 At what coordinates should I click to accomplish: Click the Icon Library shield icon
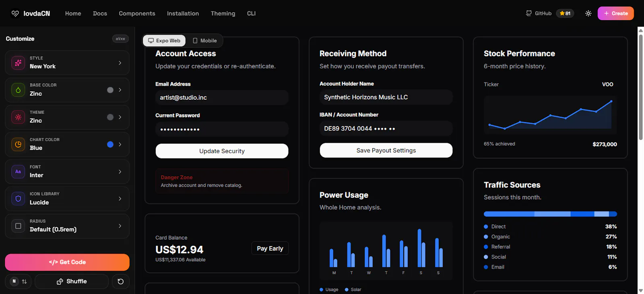point(18,199)
